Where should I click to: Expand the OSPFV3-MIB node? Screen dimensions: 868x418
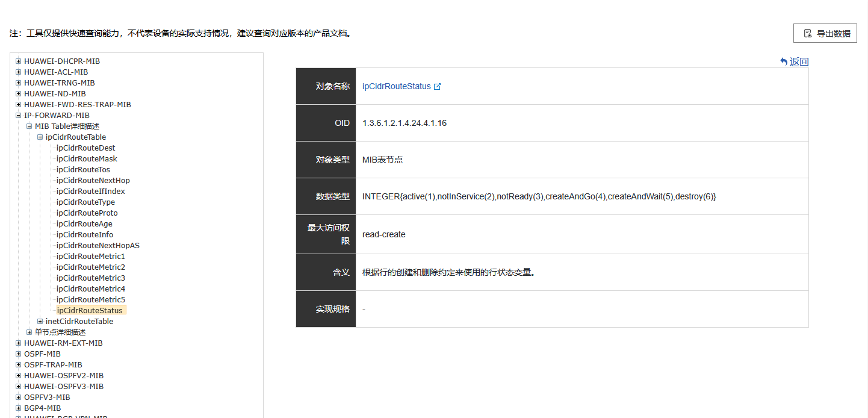point(18,398)
